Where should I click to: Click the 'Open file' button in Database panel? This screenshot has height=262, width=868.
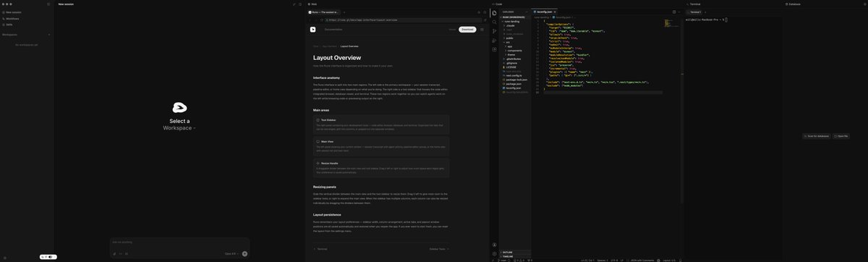pyautogui.click(x=841, y=136)
